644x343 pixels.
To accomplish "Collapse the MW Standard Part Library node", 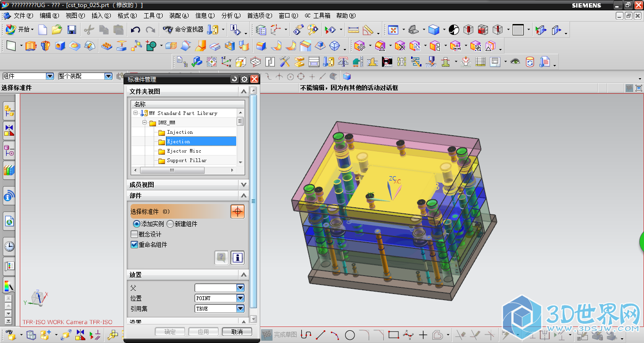I will click(x=136, y=113).
